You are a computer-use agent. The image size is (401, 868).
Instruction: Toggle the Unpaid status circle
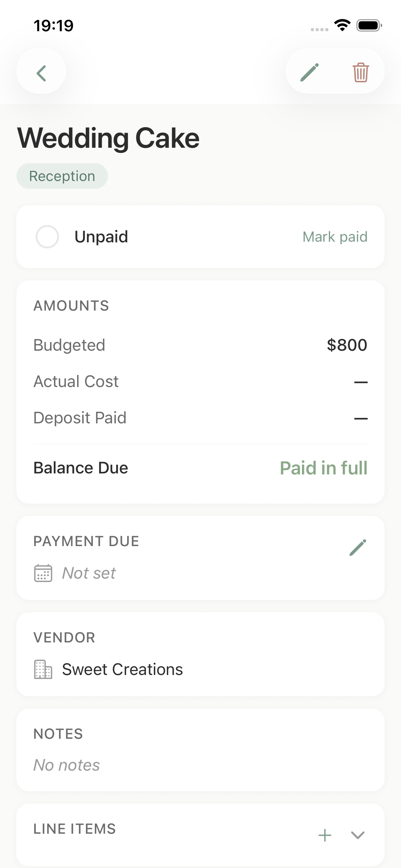pyautogui.click(x=47, y=237)
